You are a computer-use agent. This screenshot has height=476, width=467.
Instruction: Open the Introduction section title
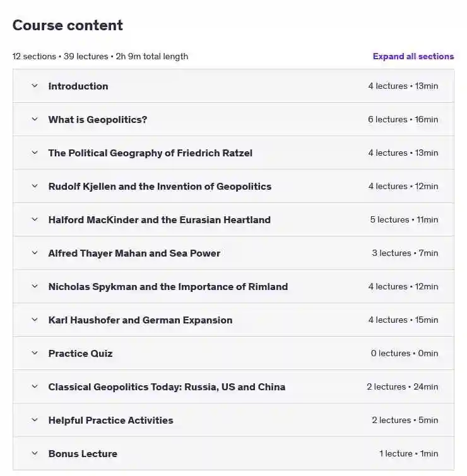[x=78, y=86]
